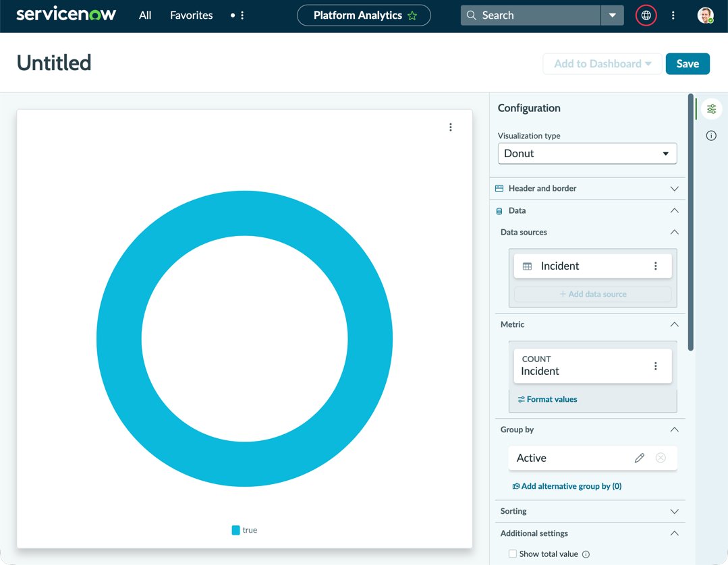Open the Format values link
The height and width of the screenshot is (565, 728).
coord(547,399)
